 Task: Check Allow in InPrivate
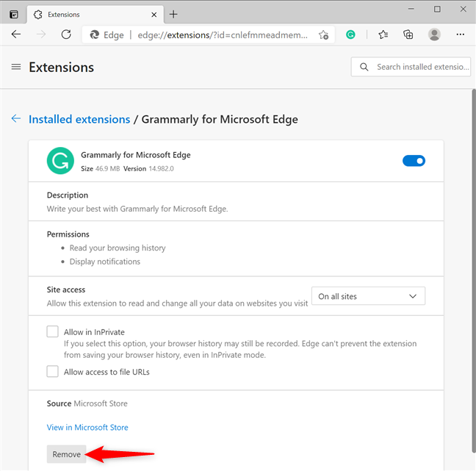pyautogui.click(x=52, y=331)
